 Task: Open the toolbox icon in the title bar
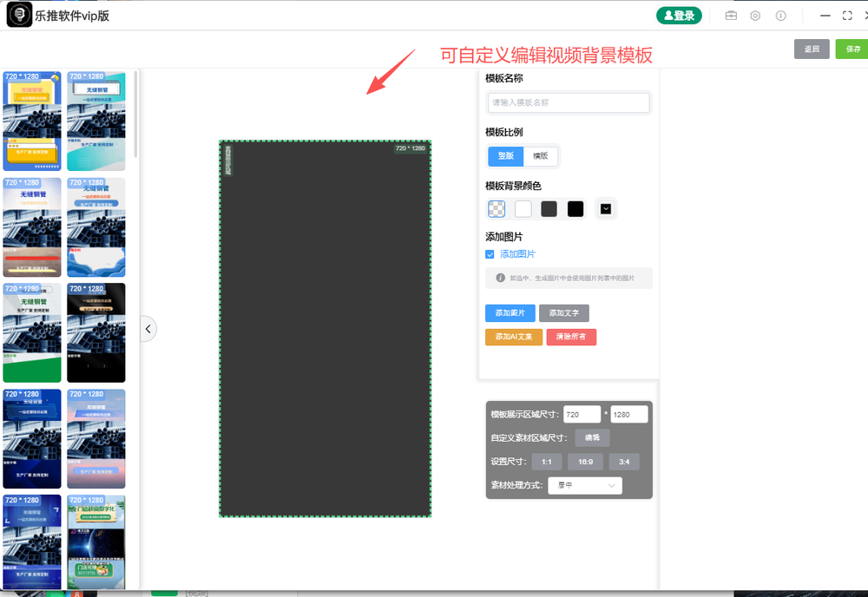pyautogui.click(x=730, y=15)
